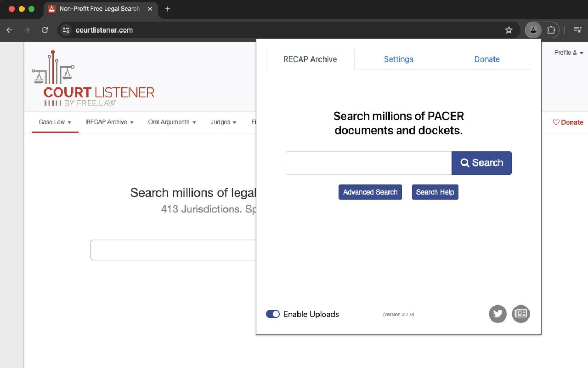This screenshot has width=588, height=368.
Task: Switch to the Donate tab in popup
Action: click(487, 59)
